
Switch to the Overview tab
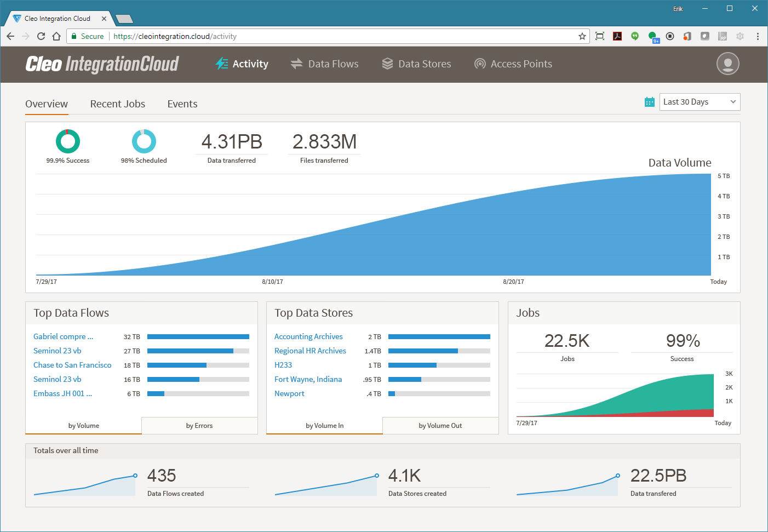click(47, 104)
